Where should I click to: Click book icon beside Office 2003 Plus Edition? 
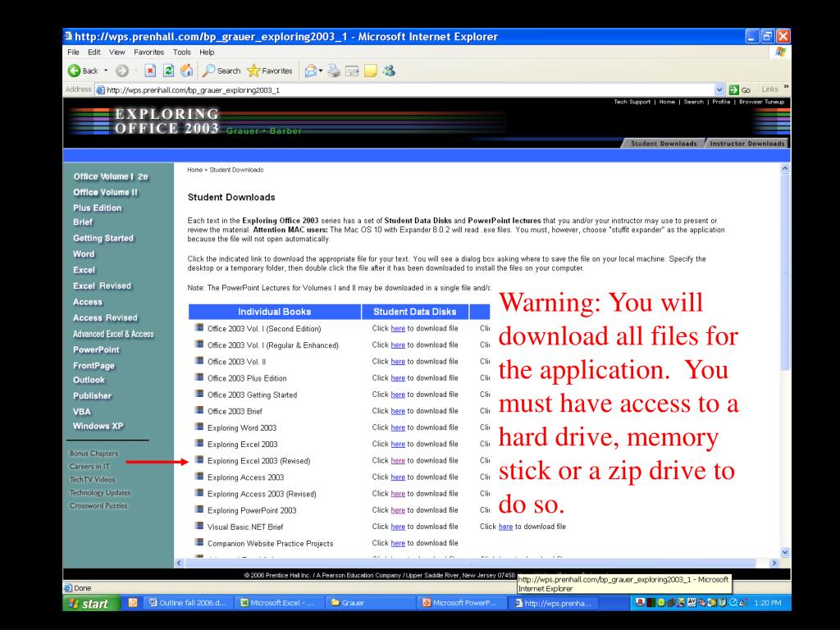click(x=199, y=377)
